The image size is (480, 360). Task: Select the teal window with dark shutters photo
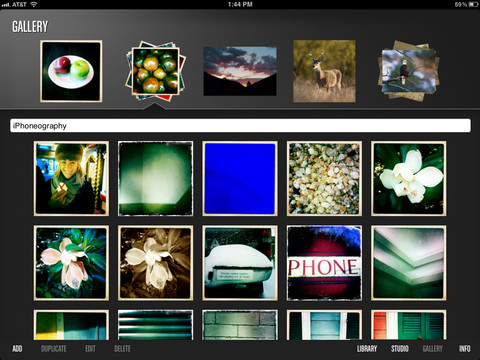coord(324,325)
